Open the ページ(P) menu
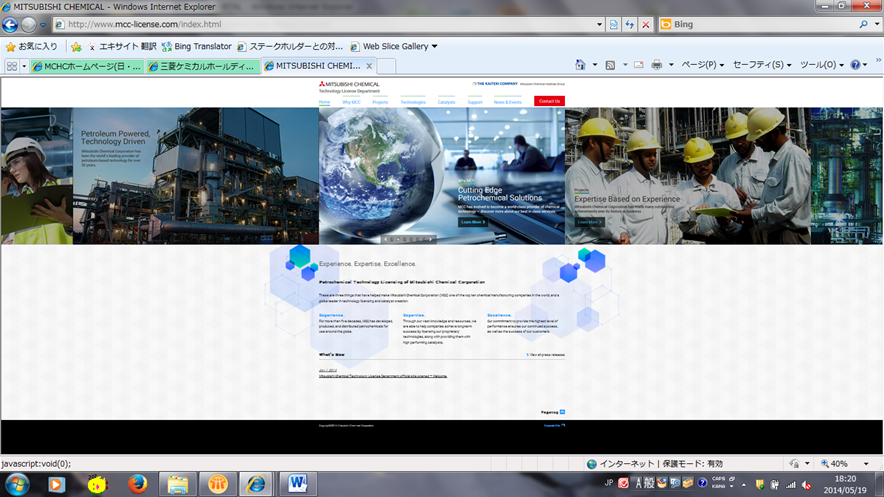This screenshot has height=497, width=884. coord(702,65)
